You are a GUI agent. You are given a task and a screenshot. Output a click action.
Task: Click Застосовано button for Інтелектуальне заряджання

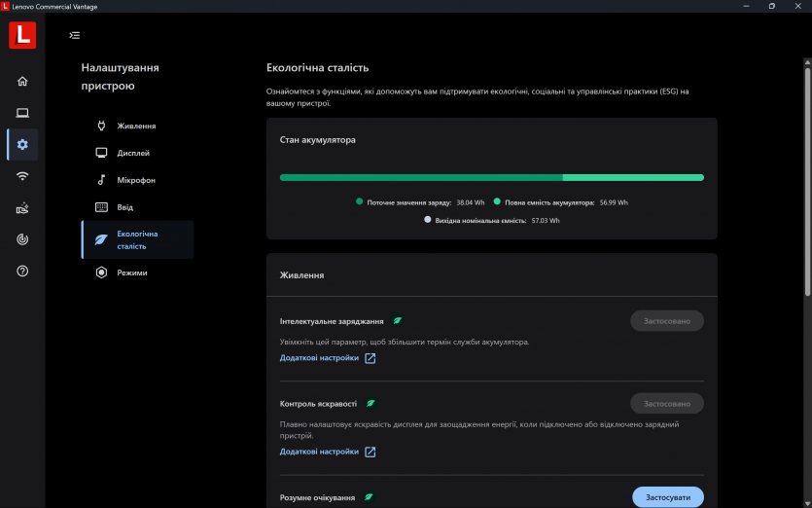[666, 321]
